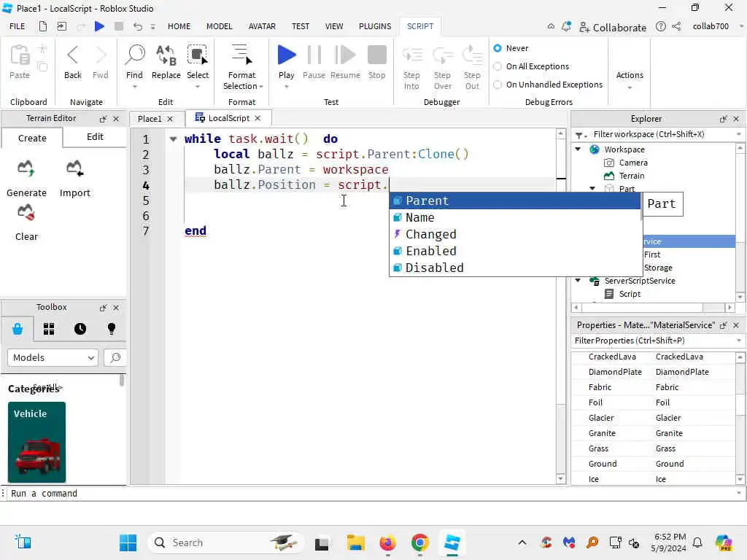Click the Toolbox search magnifier button
This screenshot has width=747, height=560.
click(115, 357)
